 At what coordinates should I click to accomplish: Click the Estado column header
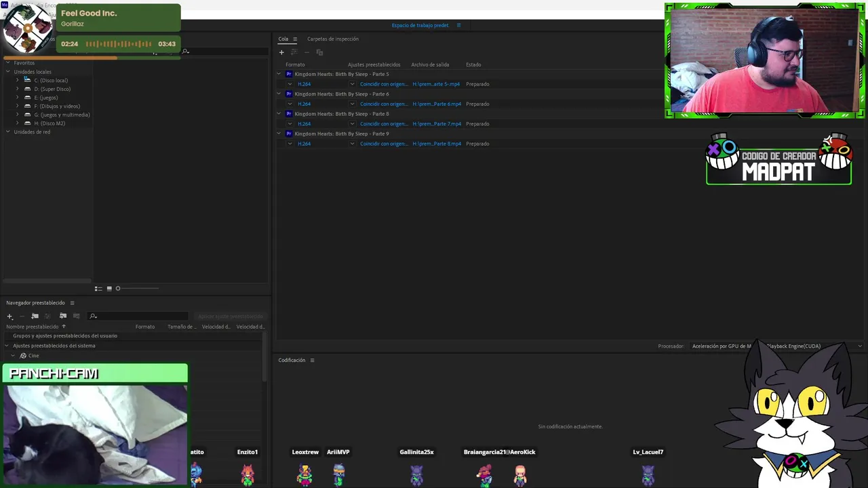tap(473, 65)
